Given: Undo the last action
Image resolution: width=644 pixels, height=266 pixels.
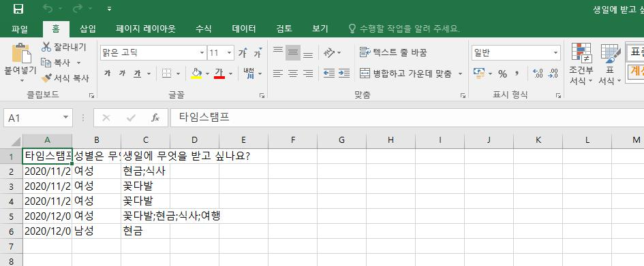Looking at the screenshot, I should (48, 9).
